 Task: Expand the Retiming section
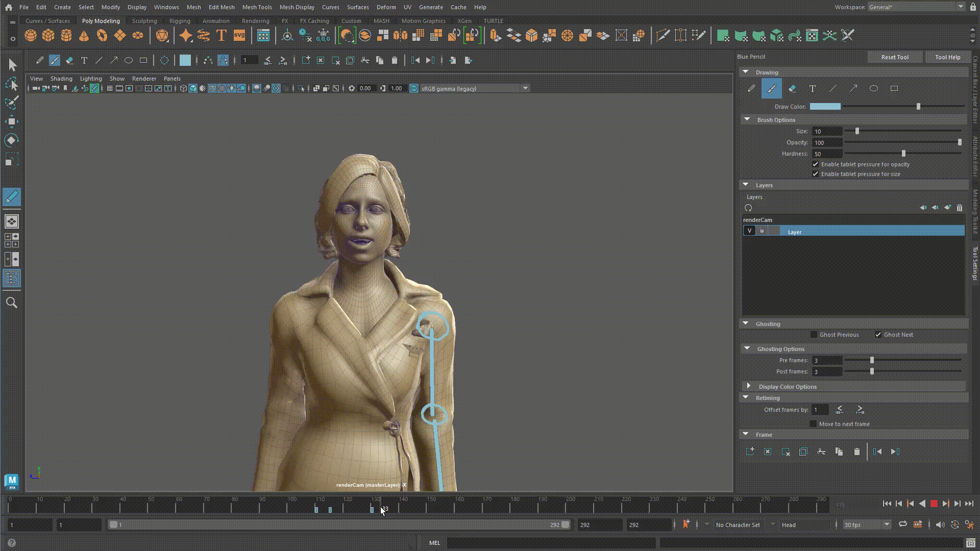pyautogui.click(x=746, y=397)
